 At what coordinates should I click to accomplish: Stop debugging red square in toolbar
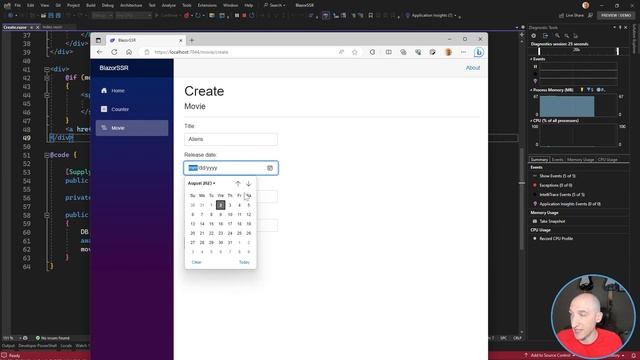coord(244,16)
